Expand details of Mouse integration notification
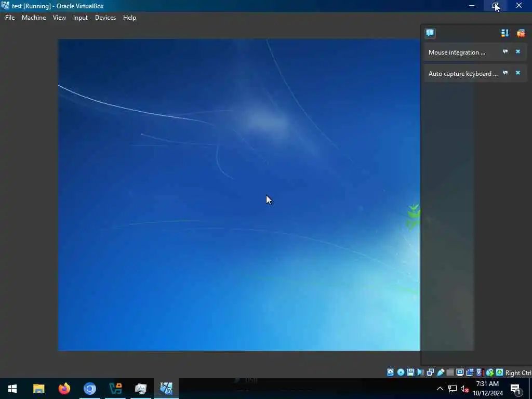Screen dimensions: 532x399 pyautogui.click(x=505, y=51)
